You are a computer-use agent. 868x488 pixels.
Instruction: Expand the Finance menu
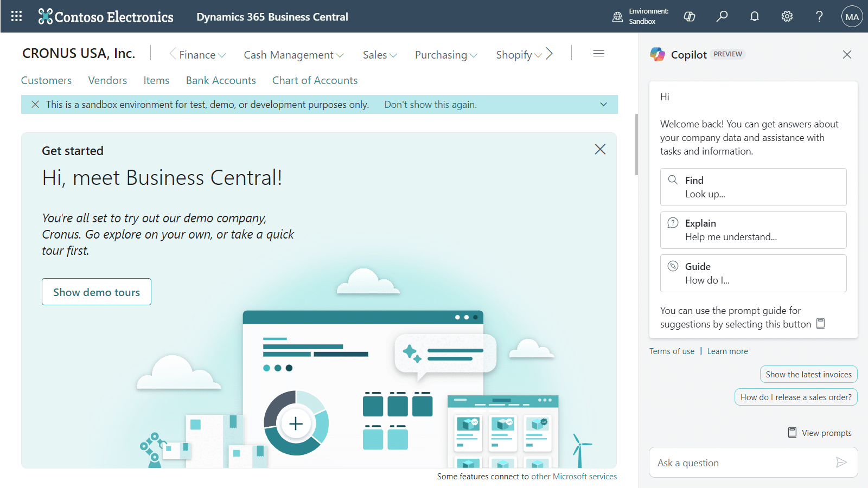pos(202,55)
